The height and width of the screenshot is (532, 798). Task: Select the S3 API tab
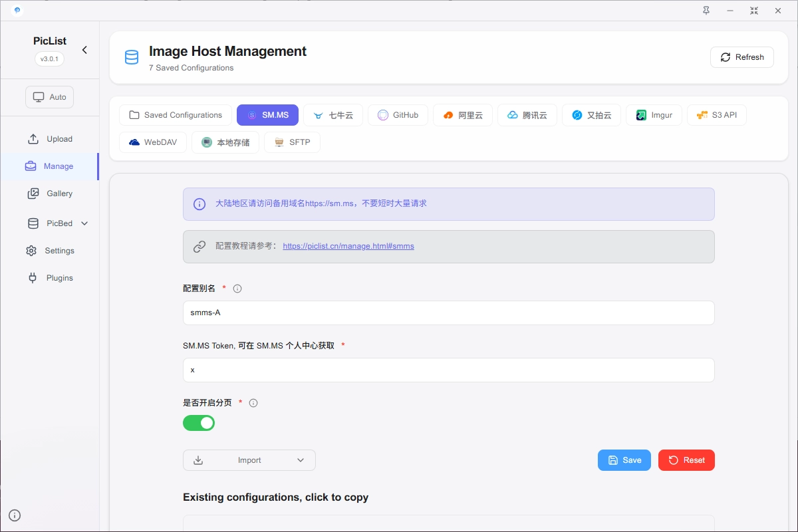click(x=717, y=115)
